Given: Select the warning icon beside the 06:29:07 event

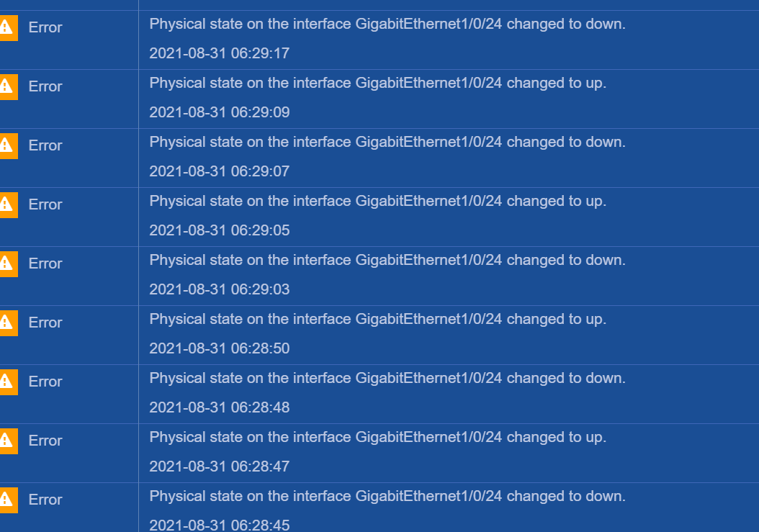Looking at the screenshot, I should pyautogui.click(x=7, y=145).
